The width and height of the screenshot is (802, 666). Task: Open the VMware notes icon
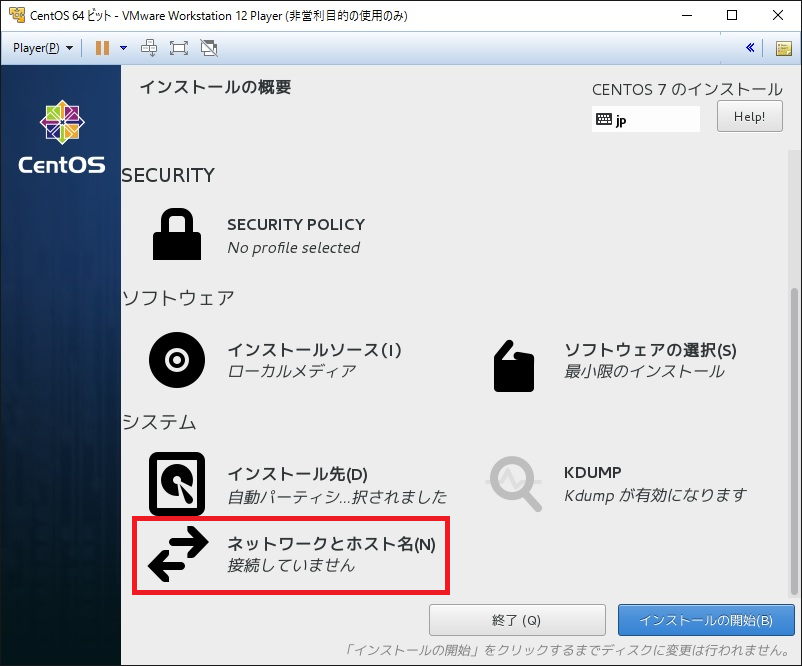pyautogui.click(x=784, y=49)
